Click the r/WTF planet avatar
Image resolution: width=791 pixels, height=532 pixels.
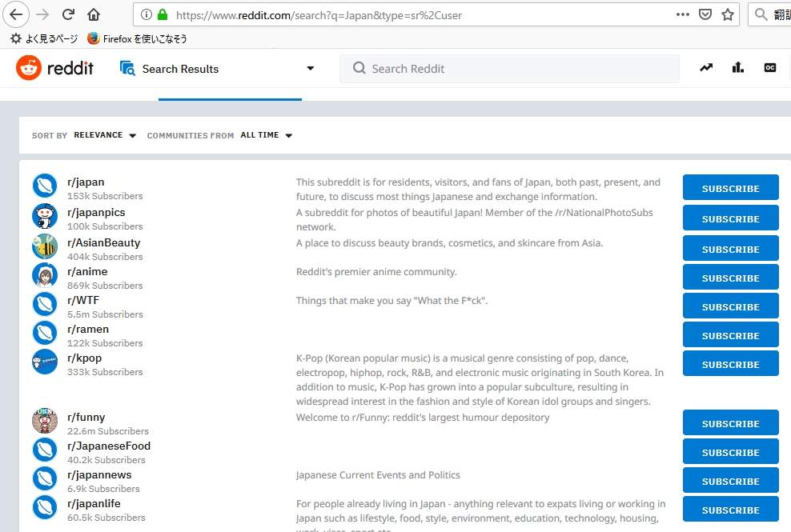(x=45, y=303)
